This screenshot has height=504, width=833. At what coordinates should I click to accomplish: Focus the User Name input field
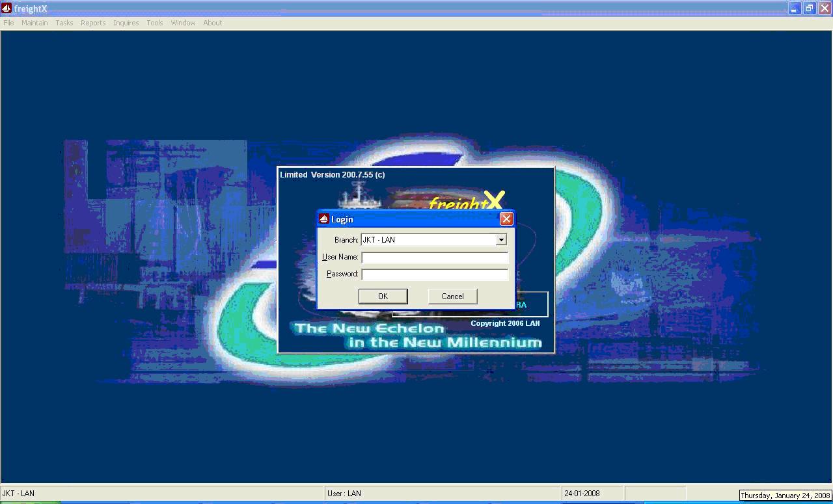point(434,258)
